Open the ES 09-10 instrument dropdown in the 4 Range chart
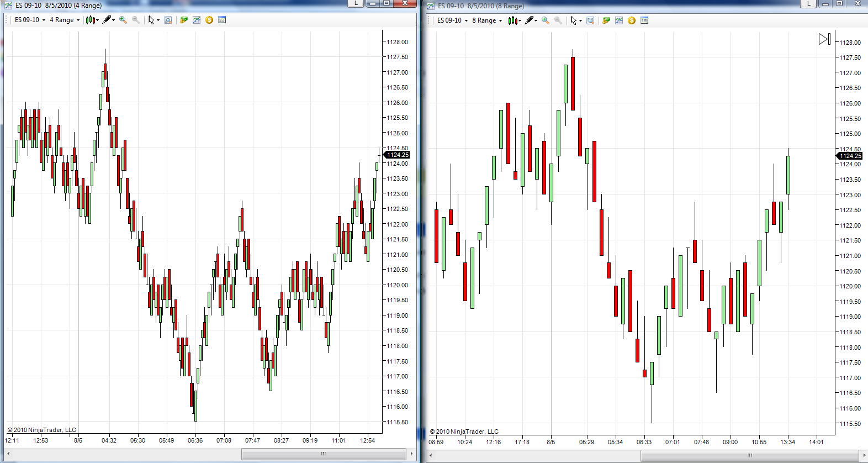Screen dimensions: 868x463 pos(30,20)
